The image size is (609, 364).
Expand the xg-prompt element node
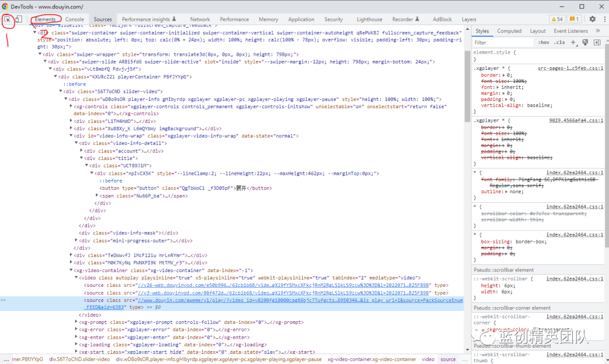click(76, 322)
